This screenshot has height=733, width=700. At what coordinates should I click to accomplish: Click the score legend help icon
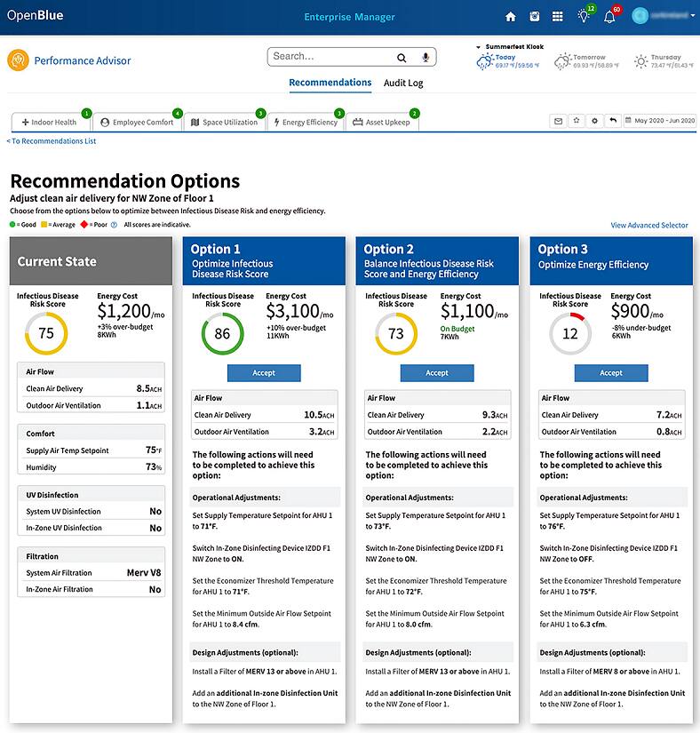[114, 225]
